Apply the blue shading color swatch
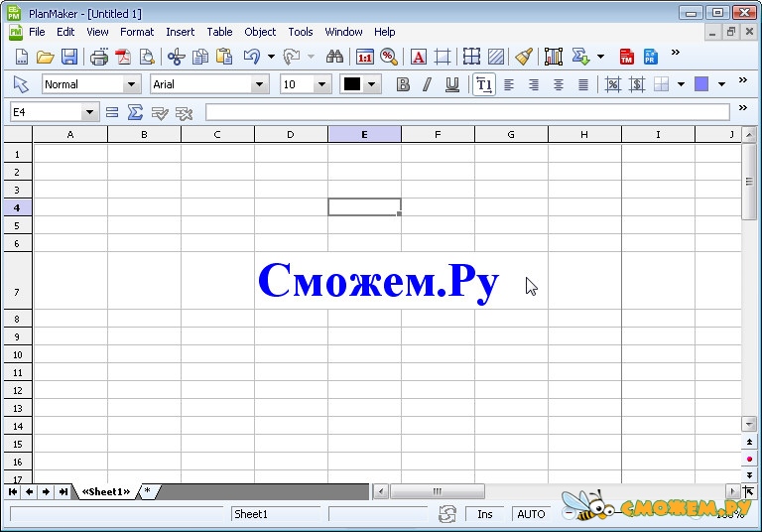This screenshot has height=532, width=762. click(701, 84)
